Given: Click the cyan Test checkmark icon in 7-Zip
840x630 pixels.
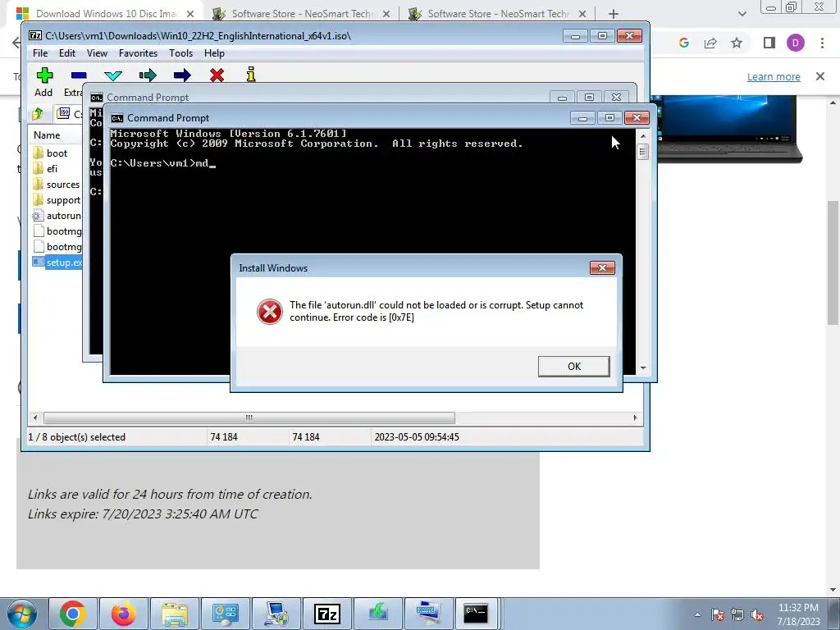Looking at the screenshot, I should [x=113, y=75].
